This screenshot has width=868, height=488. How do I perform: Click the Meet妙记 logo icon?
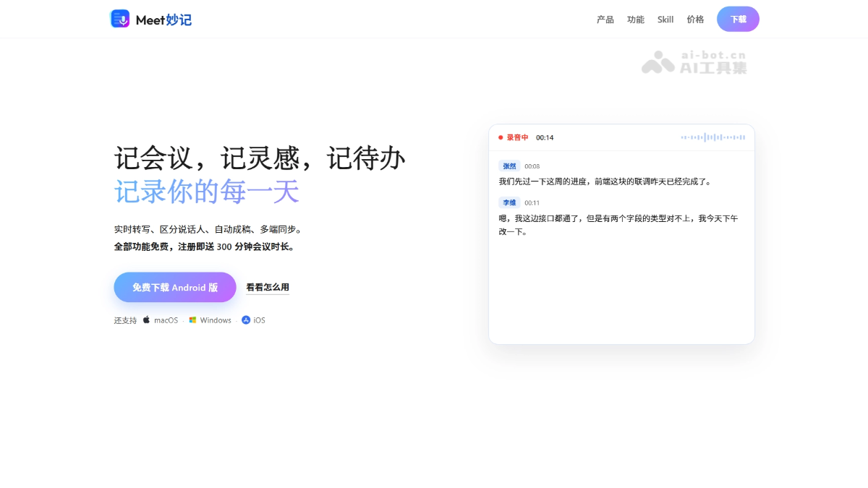pyautogui.click(x=120, y=19)
